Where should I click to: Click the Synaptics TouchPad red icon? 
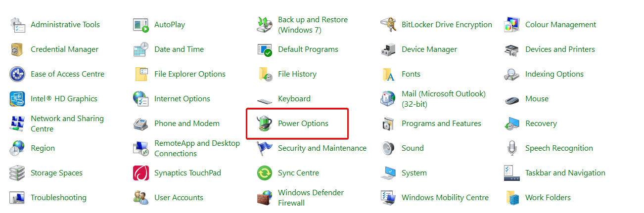(141, 173)
